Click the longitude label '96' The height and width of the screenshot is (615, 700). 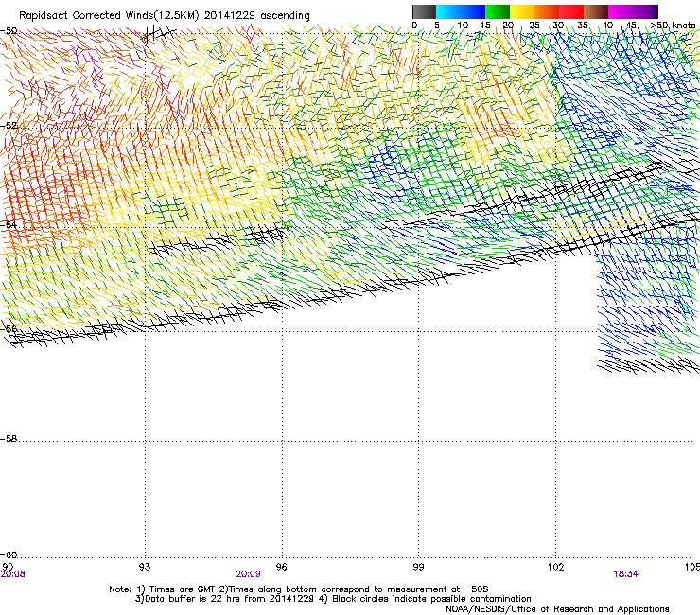(281, 567)
